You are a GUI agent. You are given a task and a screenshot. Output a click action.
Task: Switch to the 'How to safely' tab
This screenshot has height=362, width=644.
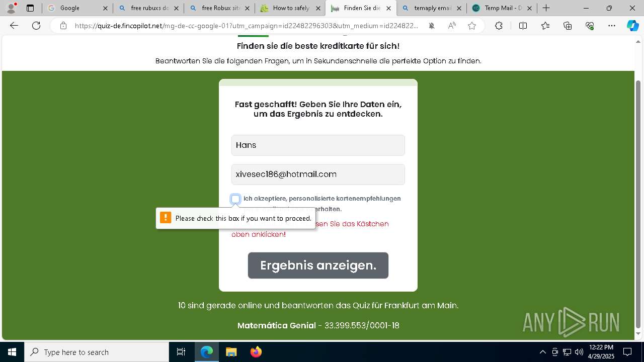291,8
